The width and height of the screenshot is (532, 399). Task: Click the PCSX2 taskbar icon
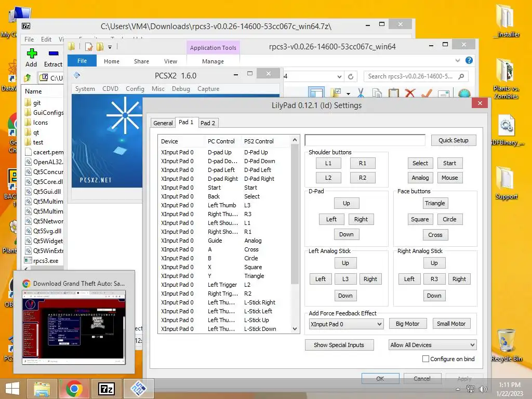click(138, 389)
